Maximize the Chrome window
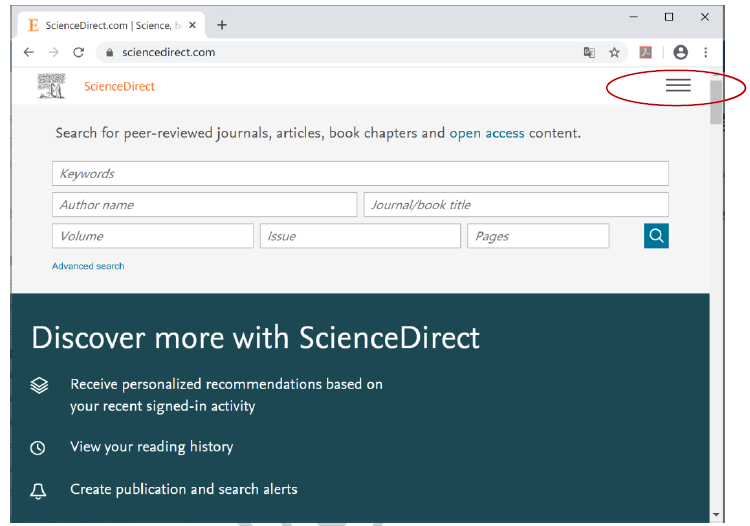The width and height of the screenshot is (750, 526). tap(669, 17)
